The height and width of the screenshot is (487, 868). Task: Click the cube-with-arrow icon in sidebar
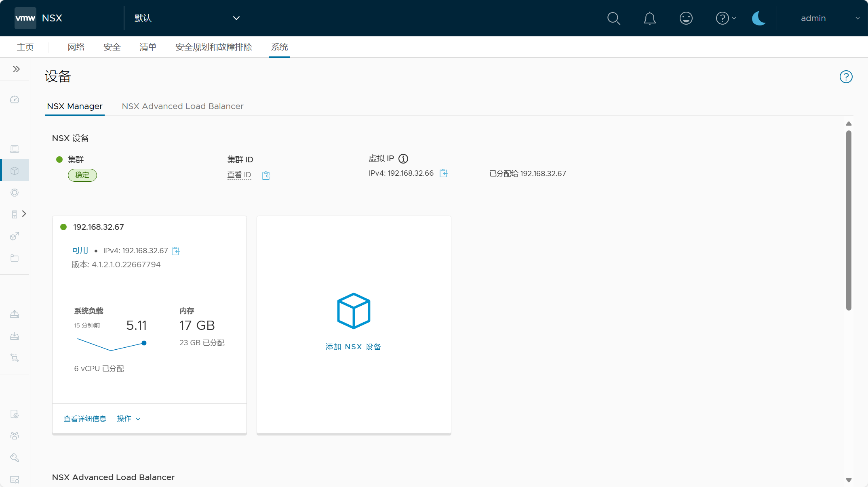click(x=15, y=236)
